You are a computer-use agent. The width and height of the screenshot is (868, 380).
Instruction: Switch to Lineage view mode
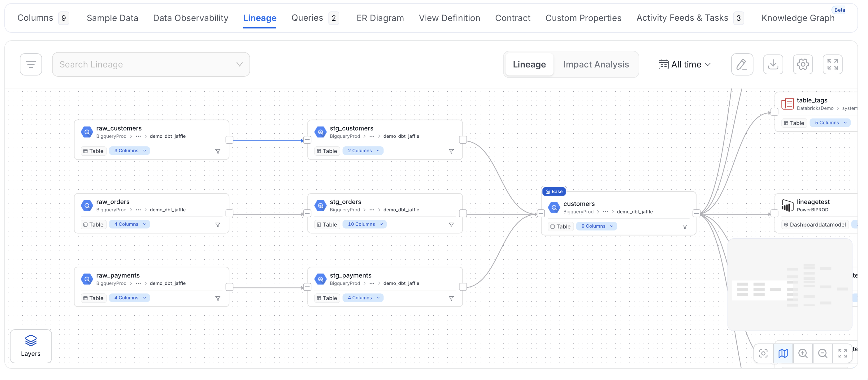click(529, 64)
